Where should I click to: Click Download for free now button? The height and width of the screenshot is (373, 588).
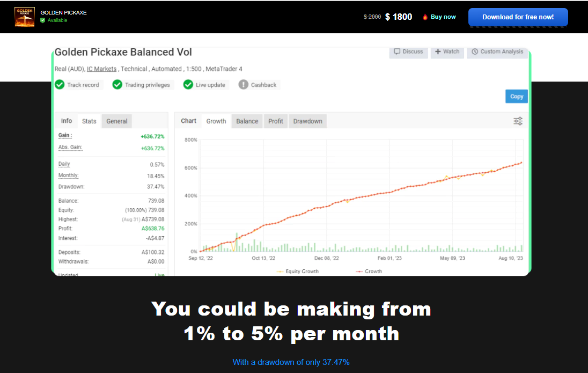(x=518, y=17)
